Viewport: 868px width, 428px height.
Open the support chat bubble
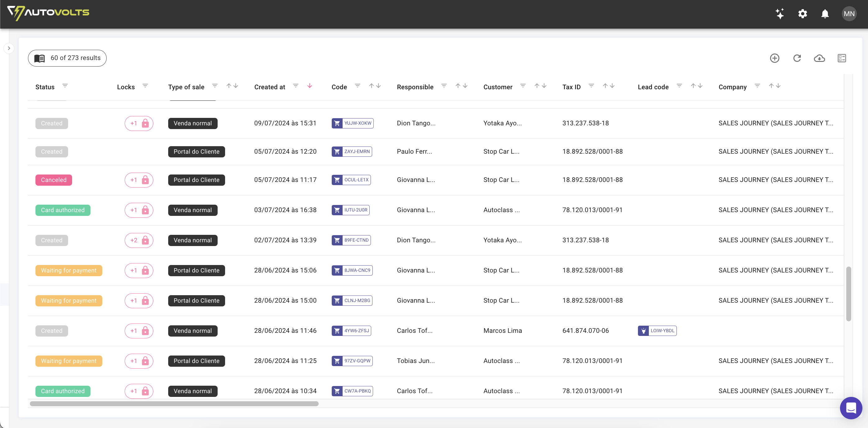click(851, 408)
